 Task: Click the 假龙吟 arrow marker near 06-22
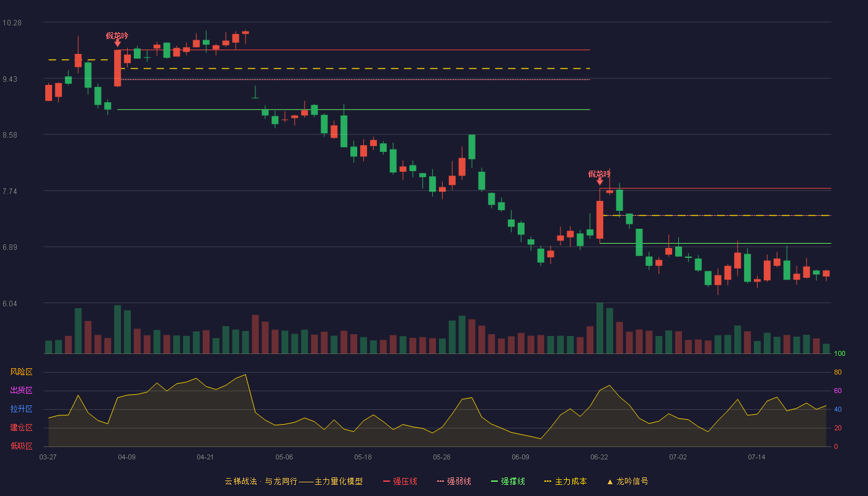coord(600,181)
